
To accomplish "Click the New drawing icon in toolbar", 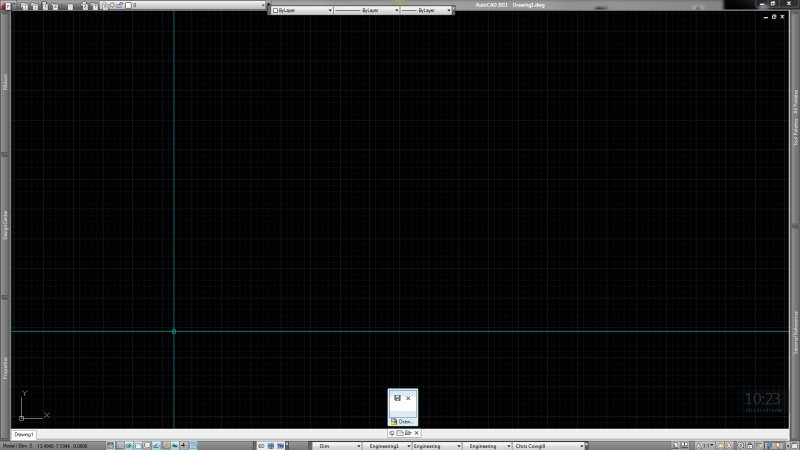I will [x=25, y=6].
